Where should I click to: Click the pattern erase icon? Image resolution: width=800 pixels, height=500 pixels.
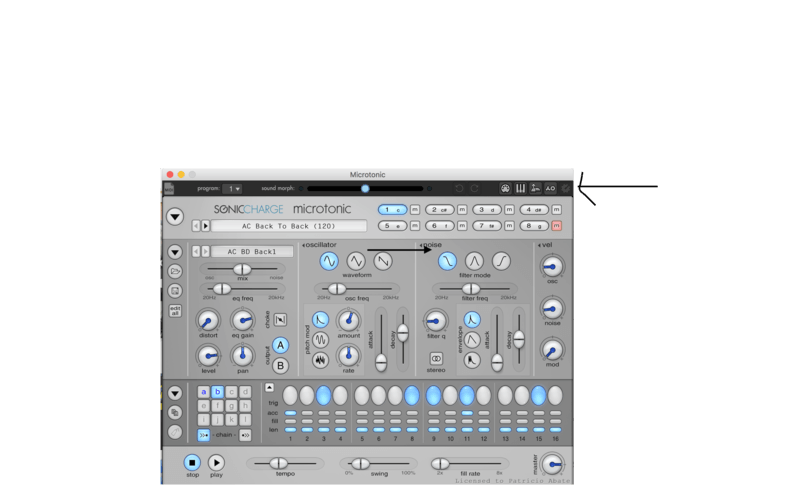coord(175,432)
